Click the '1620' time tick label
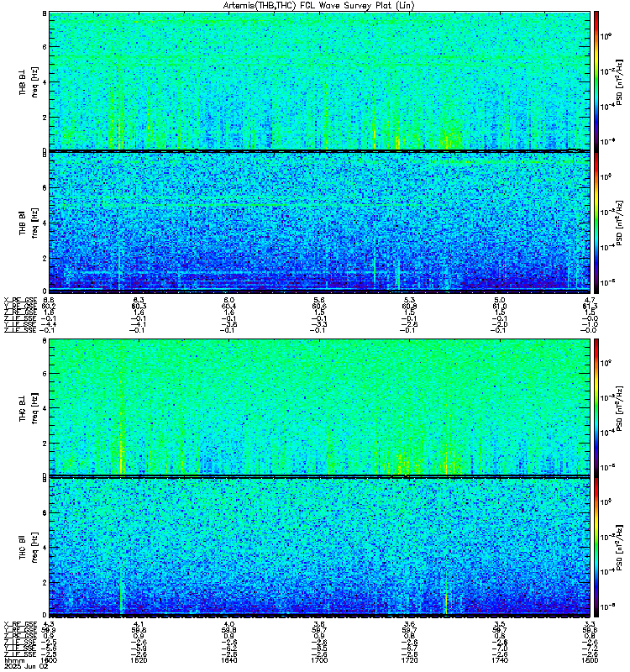630x672 pixels. coord(139,660)
